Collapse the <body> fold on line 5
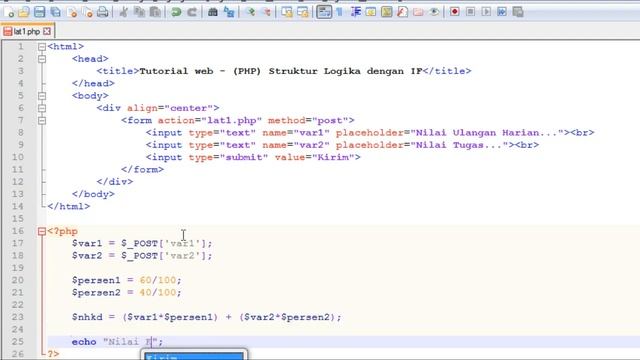Screen dimensions: 640x360 click(x=42, y=96)
